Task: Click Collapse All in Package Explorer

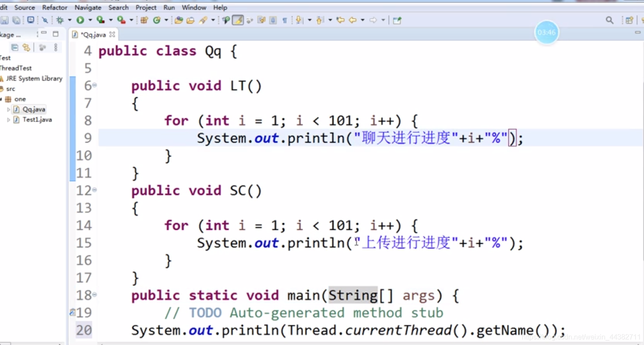Action: pyautogui.click(x=14, y=47)
